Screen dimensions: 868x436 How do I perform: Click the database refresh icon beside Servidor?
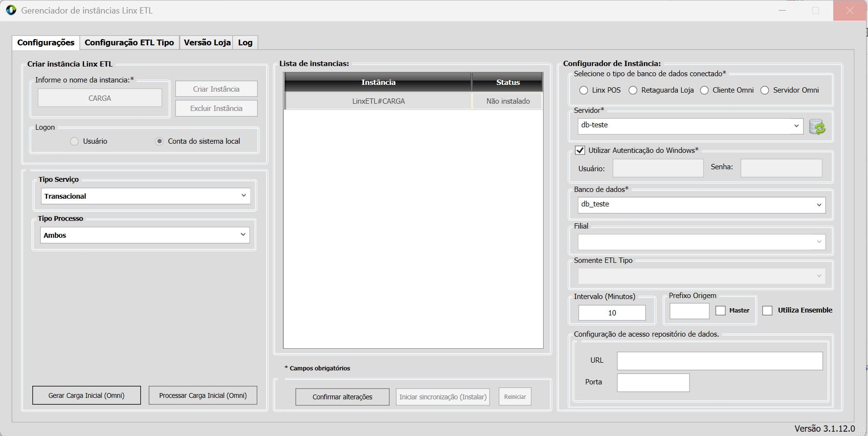[817, 127]
